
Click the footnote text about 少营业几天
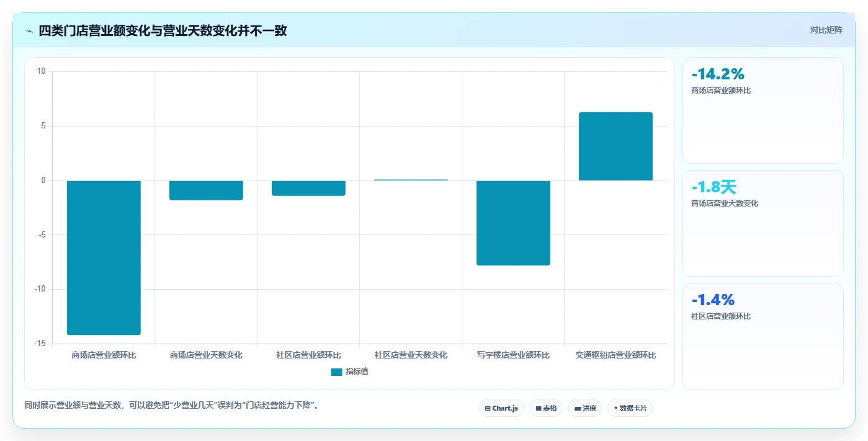tap(171, 406)
